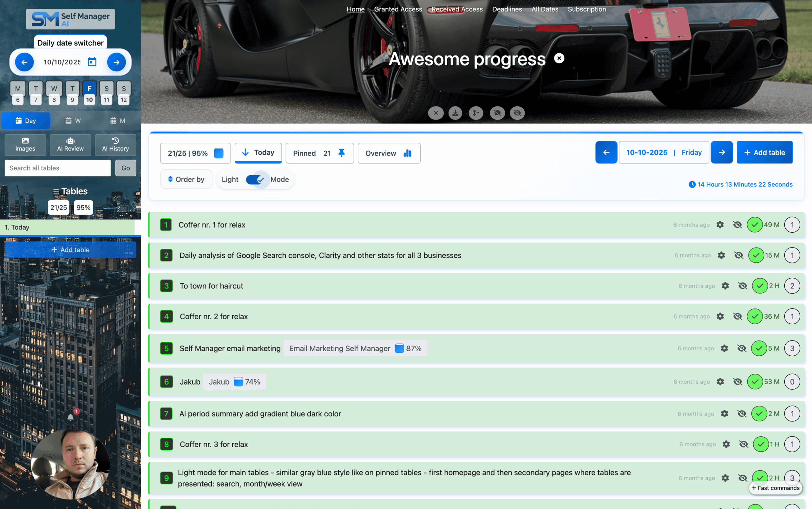This screenshot has width=812, height=509.
Task: Open the Images panel
Action: tap(25, 145)
